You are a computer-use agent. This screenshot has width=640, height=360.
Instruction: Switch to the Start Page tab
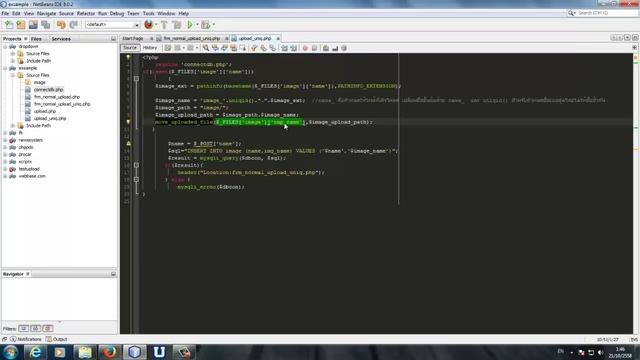point(133,38)
